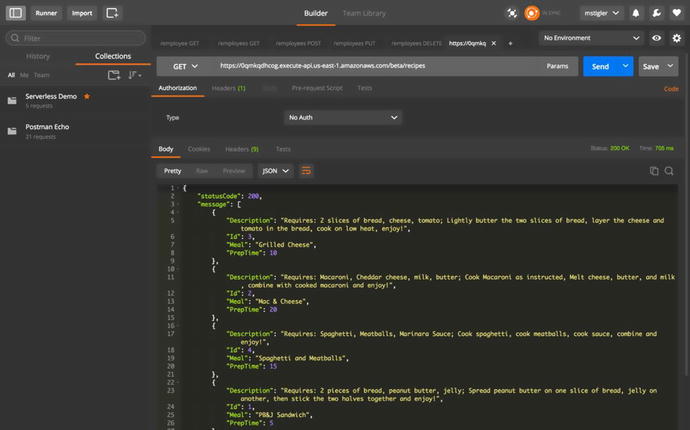Viewport: 690px width, 430px height.
Task: Create a new collection via folder-plus icon
Action: pyautogui.click(x=114, y=75)
